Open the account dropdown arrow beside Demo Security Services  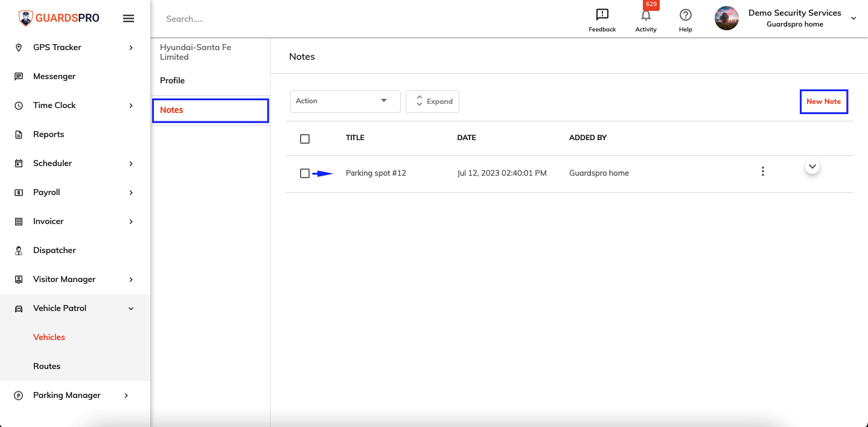(854, 18)
